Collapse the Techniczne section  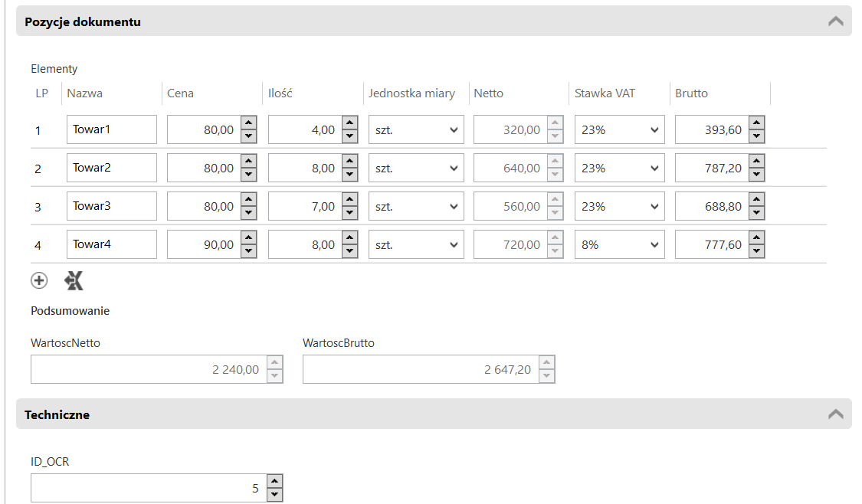[x=835, y=414]
